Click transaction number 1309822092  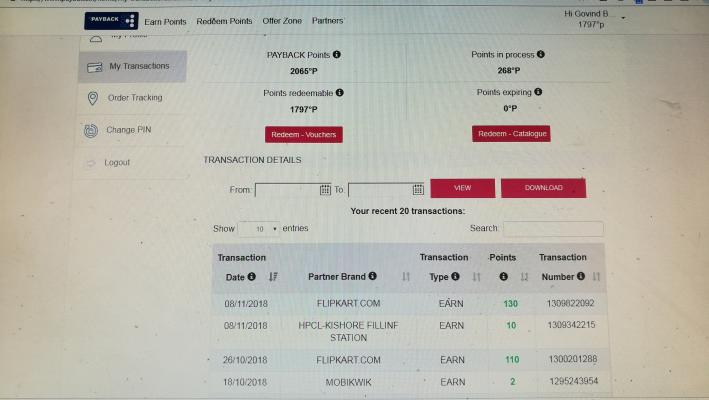tap(570, 303)
